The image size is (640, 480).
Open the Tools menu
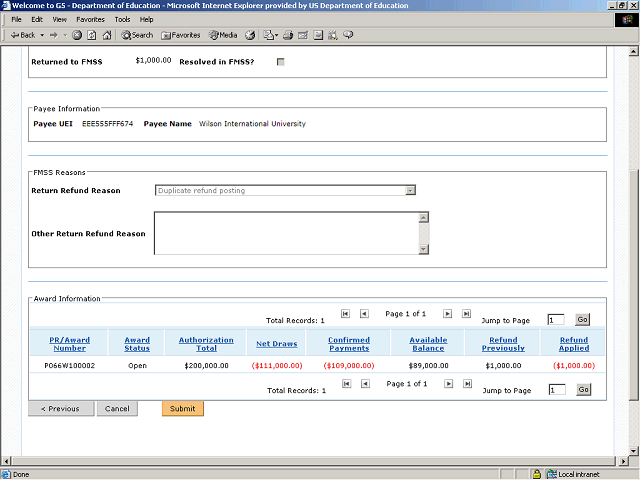tap(122, 19)
